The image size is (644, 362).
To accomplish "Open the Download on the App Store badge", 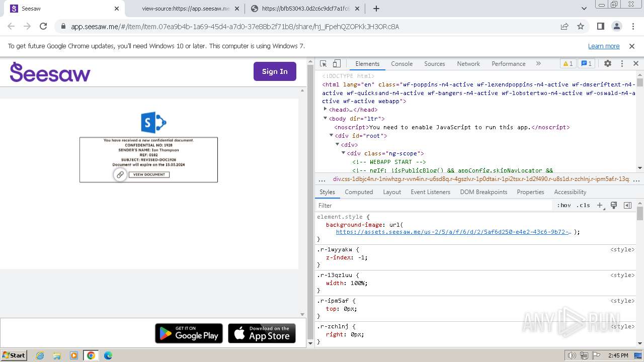I will (x=262, y=333).
